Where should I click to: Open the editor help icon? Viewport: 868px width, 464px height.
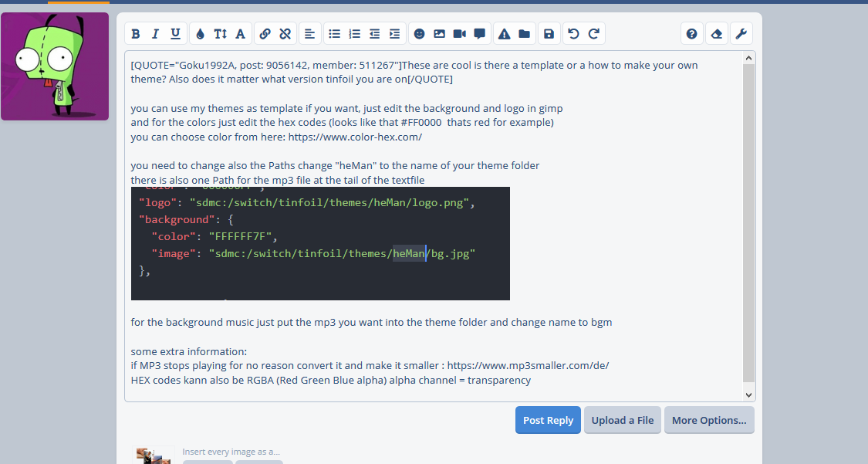tap(691, 34)
